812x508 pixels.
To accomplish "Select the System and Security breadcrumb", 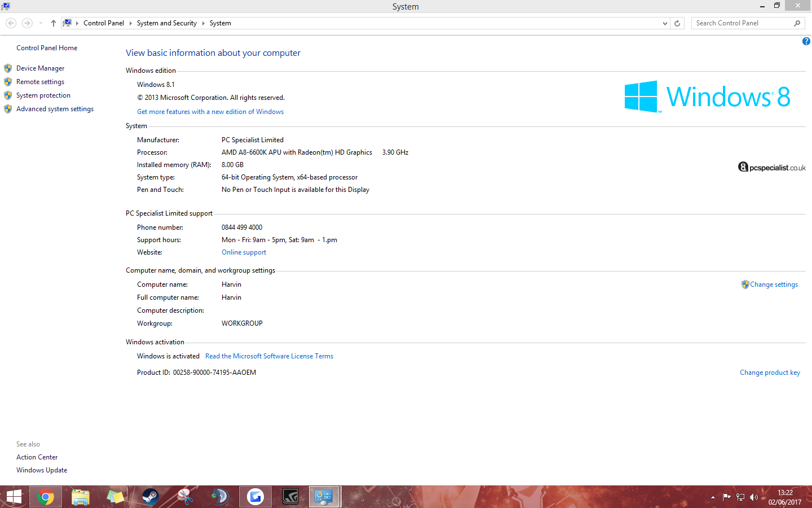I will click(x=167, y=23).
